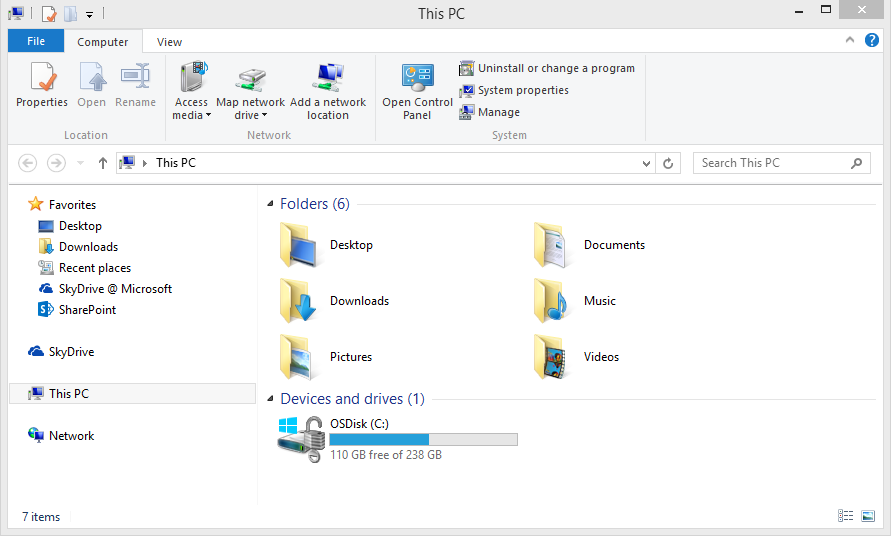Switch to the View ribbon tab
The image size is (891, 536).
click(169, 42)
